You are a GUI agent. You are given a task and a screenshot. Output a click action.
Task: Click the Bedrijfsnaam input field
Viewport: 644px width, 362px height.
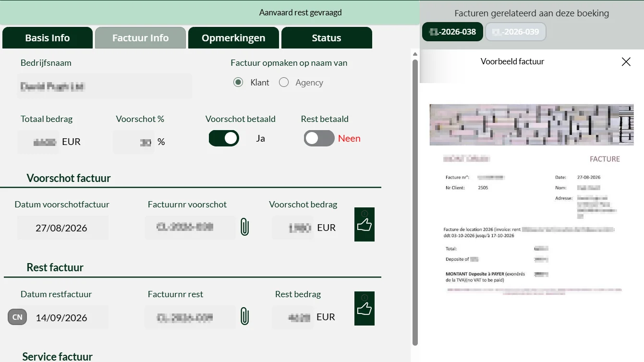[x=105, y=86]
